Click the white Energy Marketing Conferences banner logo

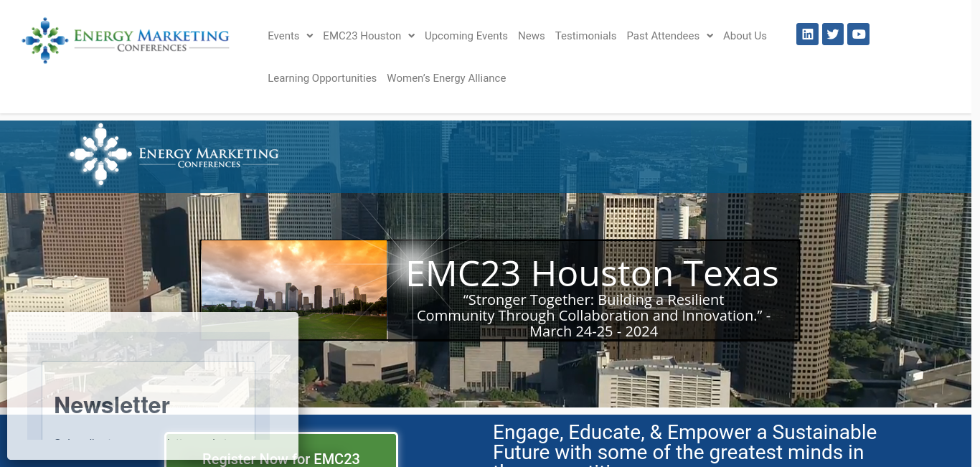174,154
